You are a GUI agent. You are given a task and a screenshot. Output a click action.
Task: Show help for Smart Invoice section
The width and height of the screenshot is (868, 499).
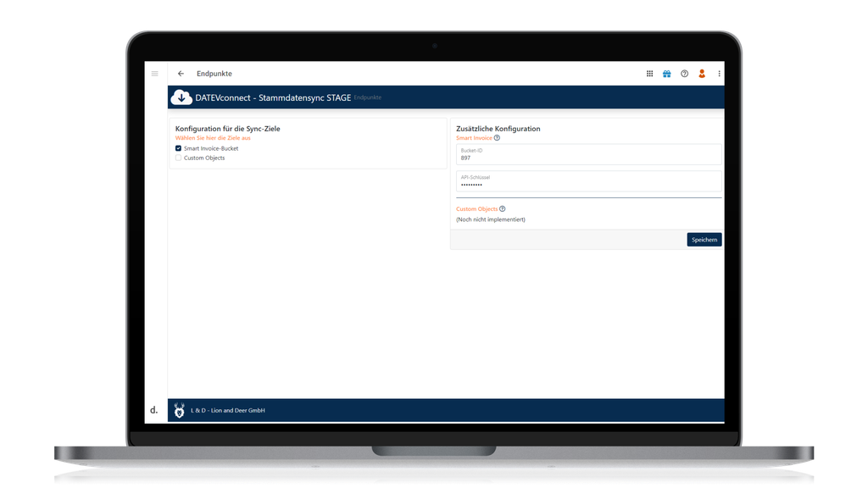tap(497, 138)
